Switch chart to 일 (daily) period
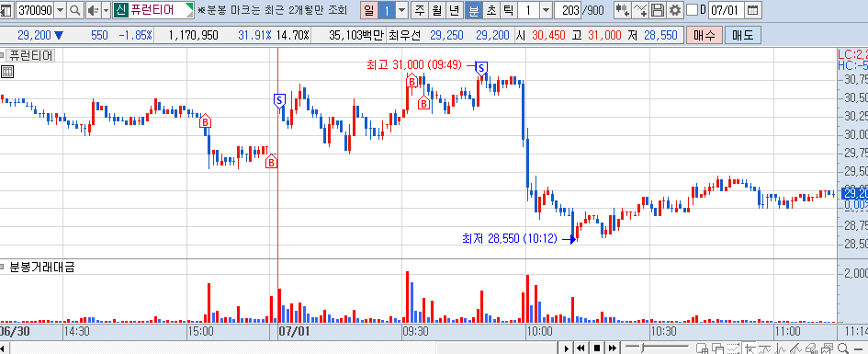The image size is (868, 354). (368, 9)
